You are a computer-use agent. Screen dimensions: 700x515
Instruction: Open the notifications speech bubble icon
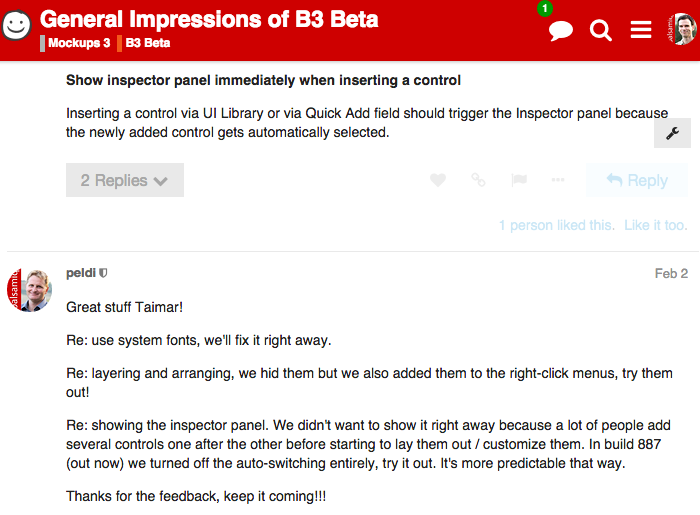561,30
